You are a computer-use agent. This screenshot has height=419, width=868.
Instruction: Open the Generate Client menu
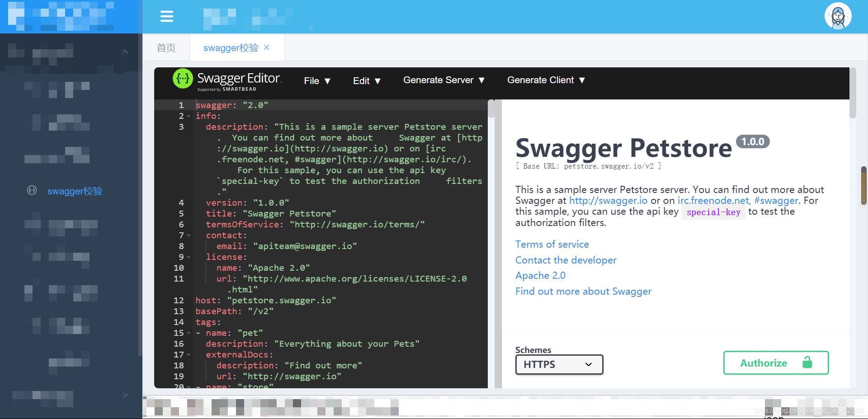(x=545, y=80)
